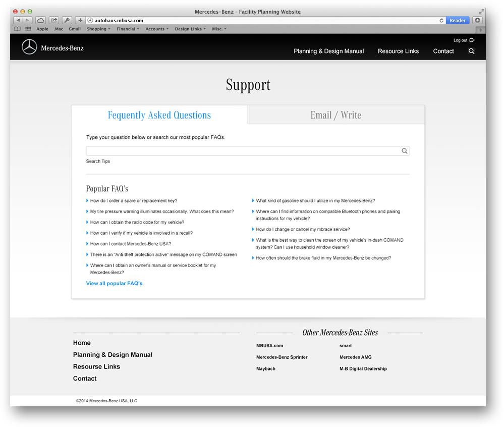Open site search magnifier in header
This screenshot has width=504, height=427.
tap(471, 51)
